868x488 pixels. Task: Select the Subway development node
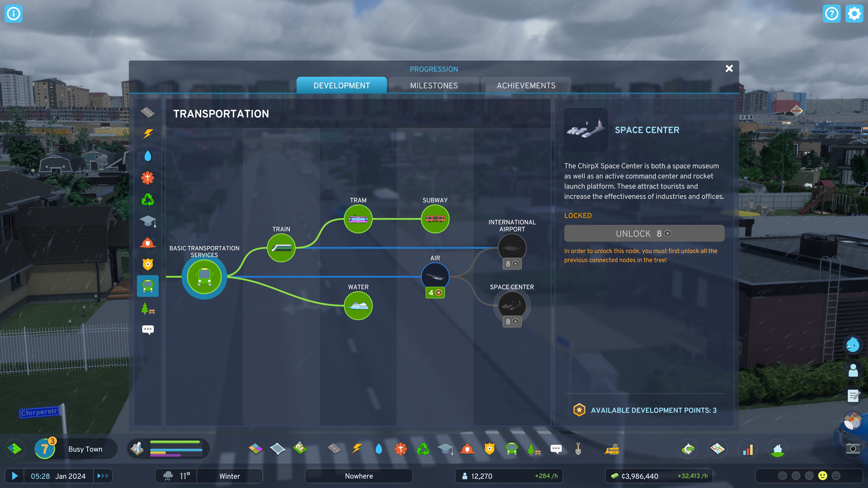[x=435, y=218]
